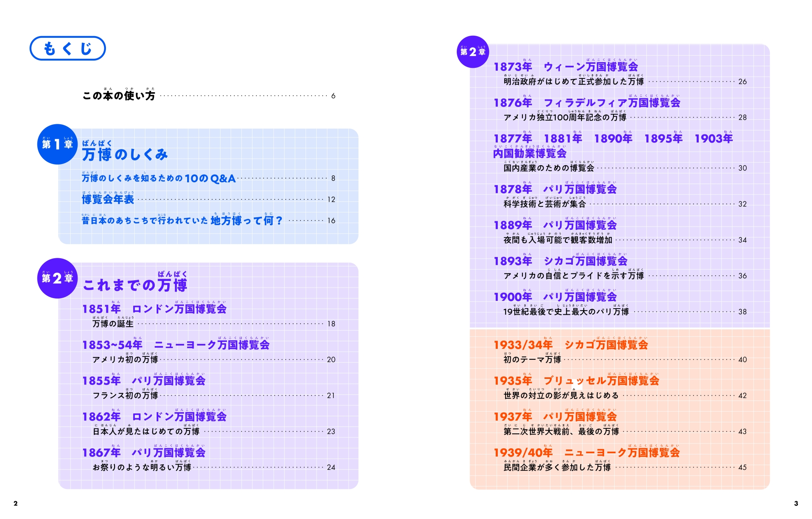The width and height of the screenshot is (812, 519).
Task: Select 1862年 ロンドン万国博覧会 heading
Action: tap(154, 416)
